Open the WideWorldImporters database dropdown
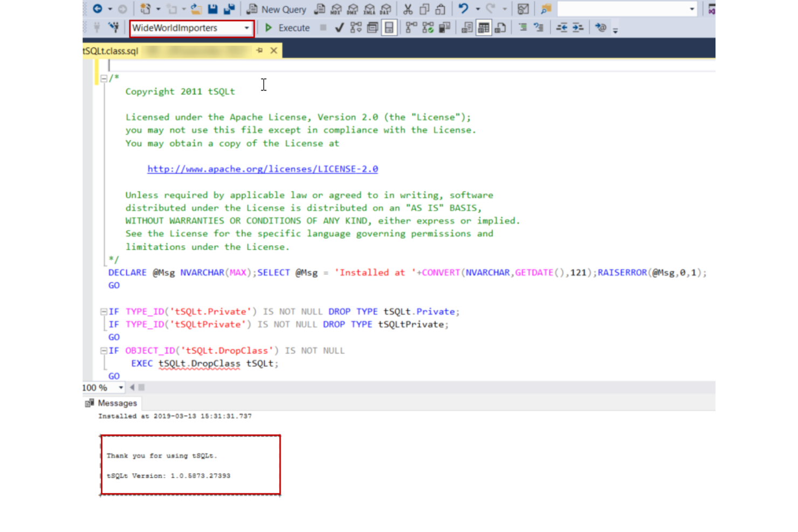 [246, 28]
